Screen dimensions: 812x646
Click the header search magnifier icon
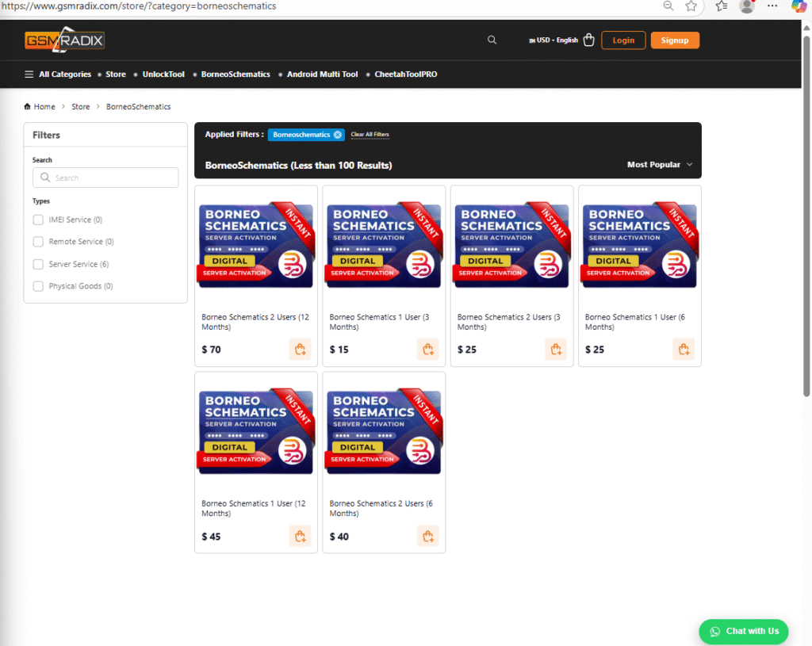[492, 40]
